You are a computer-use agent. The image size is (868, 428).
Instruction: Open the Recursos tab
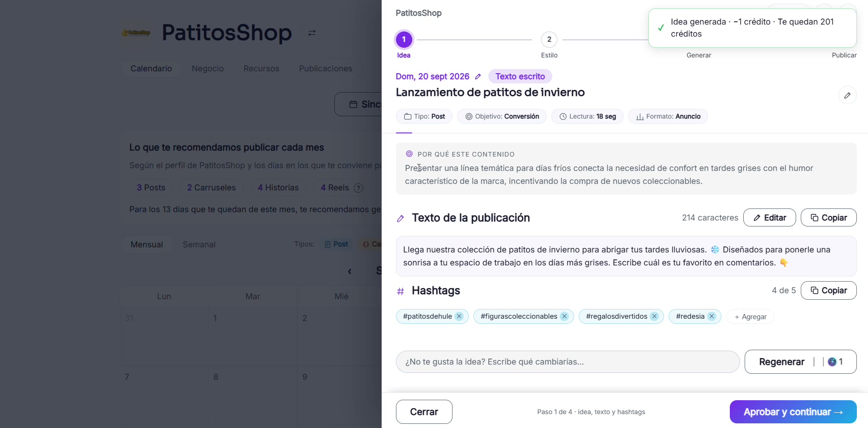(262, 69)
